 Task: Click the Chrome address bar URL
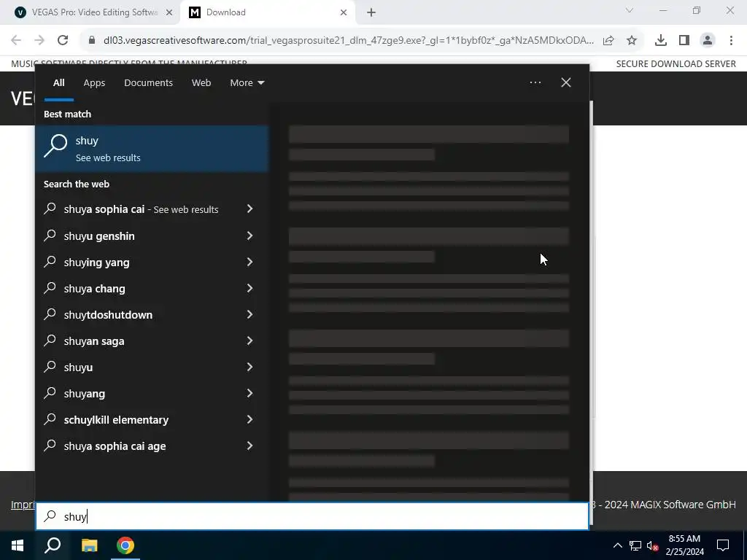[x=348, y=41]
